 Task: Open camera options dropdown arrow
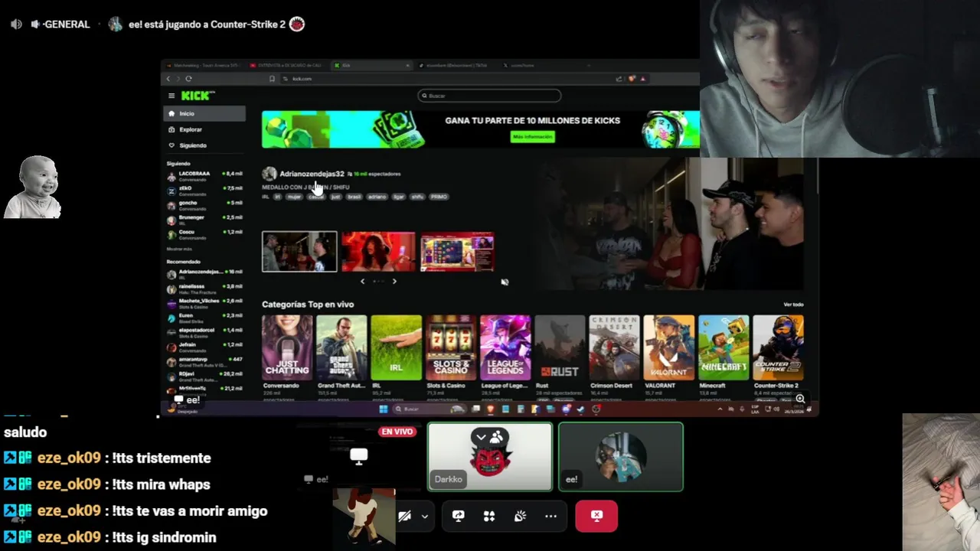424,516
